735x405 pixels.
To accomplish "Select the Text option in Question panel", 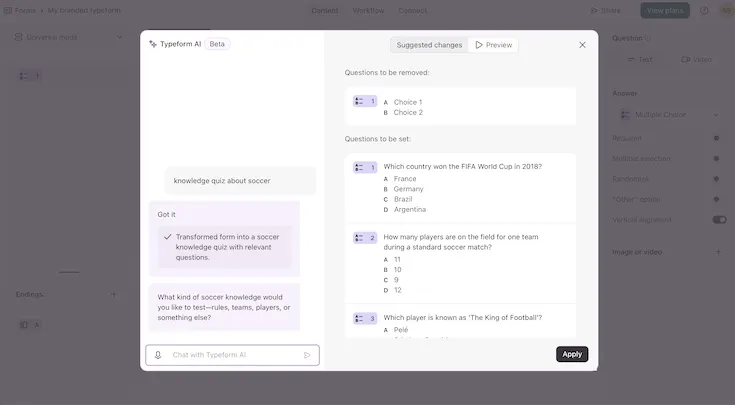I will pyautogui.click(x=640, y=60).
